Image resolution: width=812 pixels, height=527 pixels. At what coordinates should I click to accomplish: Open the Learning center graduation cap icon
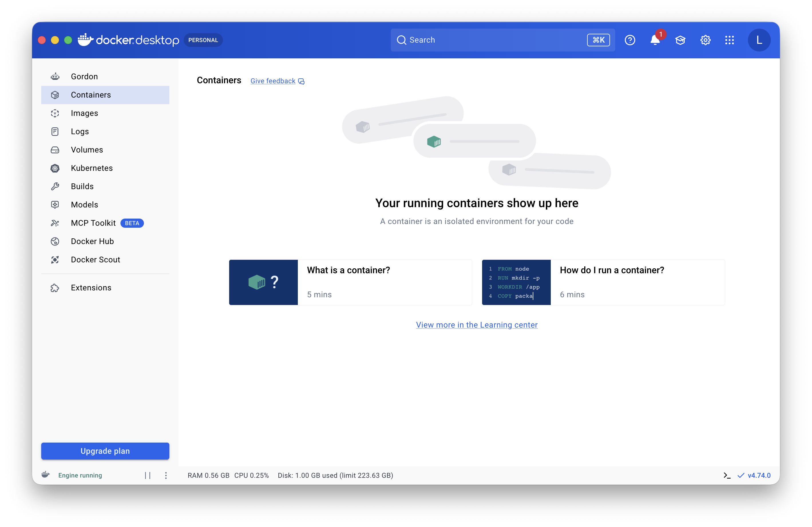(680, 40)
